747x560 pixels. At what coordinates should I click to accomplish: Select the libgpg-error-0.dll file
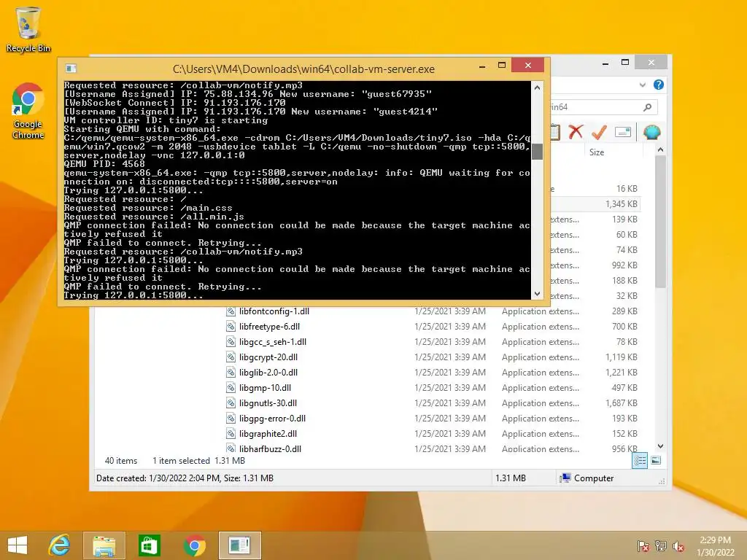pos(273,418)
